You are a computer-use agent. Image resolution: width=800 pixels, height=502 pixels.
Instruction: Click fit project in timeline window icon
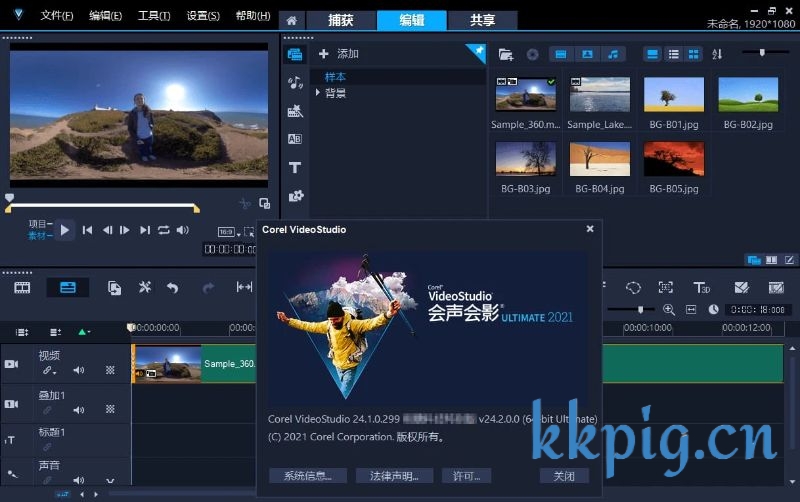pyautogui.click(x=691, y=310)
